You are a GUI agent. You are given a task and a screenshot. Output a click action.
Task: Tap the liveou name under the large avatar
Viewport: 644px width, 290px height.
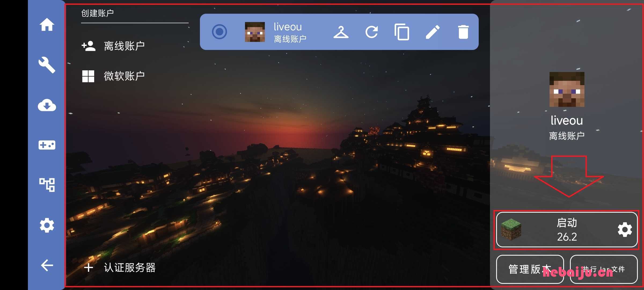point(567,121)
